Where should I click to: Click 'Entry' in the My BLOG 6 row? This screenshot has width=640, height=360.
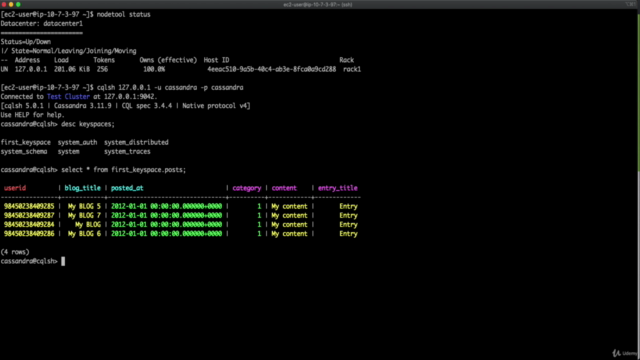(348, 234)
